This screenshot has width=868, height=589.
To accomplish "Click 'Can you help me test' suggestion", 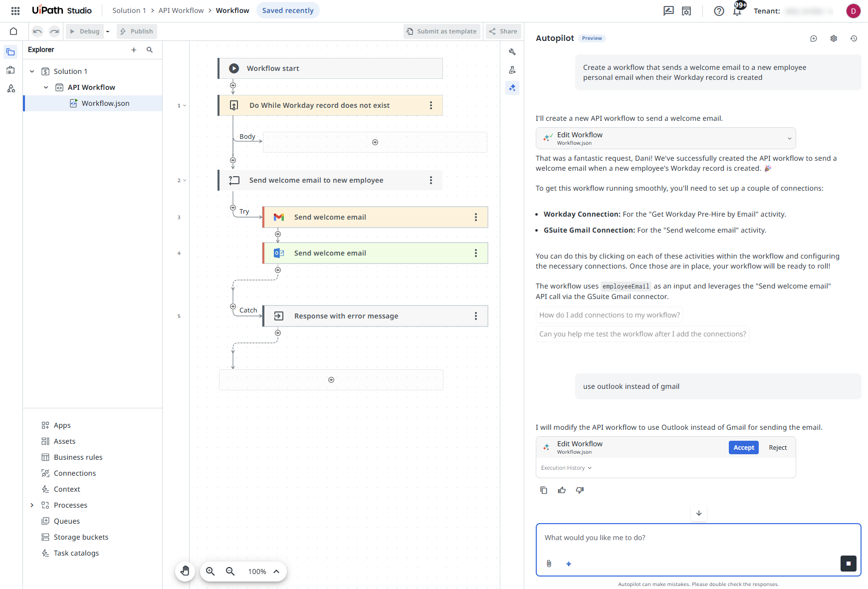I will point(643,334).
